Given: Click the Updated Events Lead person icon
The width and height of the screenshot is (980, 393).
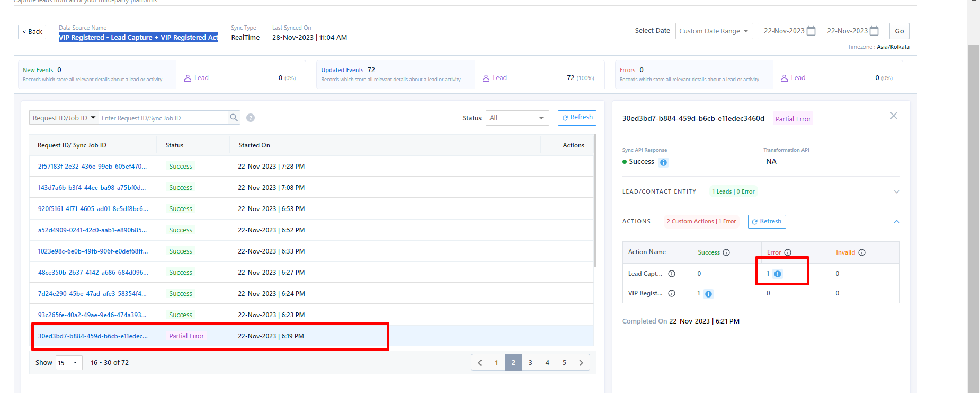Looking at the screenshot, I should click(486, 78).
